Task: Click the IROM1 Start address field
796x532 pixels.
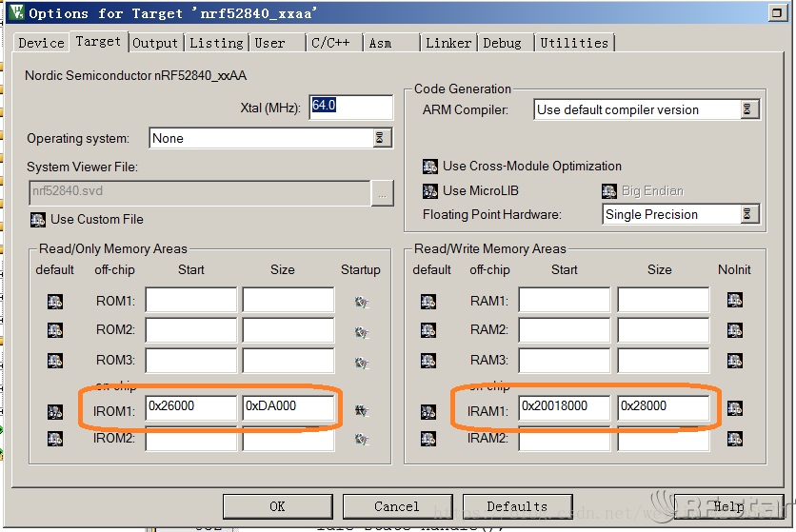Action: 191,407
